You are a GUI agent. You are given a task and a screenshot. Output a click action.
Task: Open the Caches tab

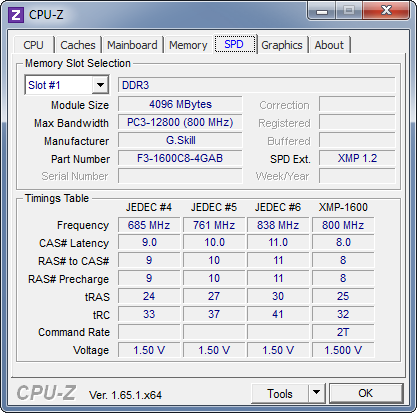78,45
